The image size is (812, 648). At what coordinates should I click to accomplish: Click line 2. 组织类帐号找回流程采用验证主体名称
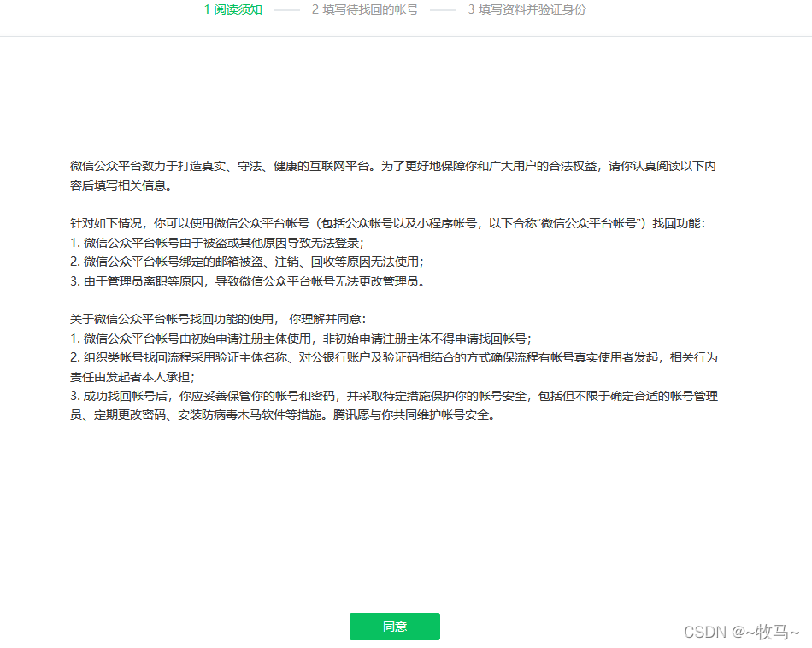click(393, 358)
